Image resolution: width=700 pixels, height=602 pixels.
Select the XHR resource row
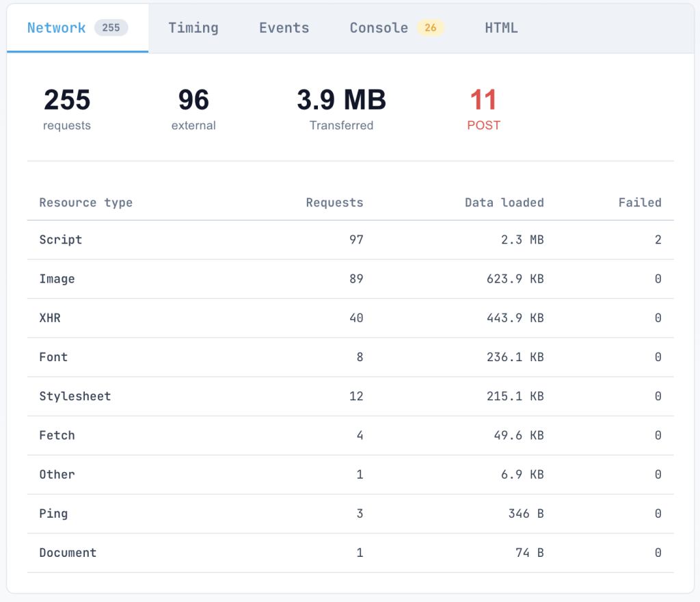pos(351,318)
